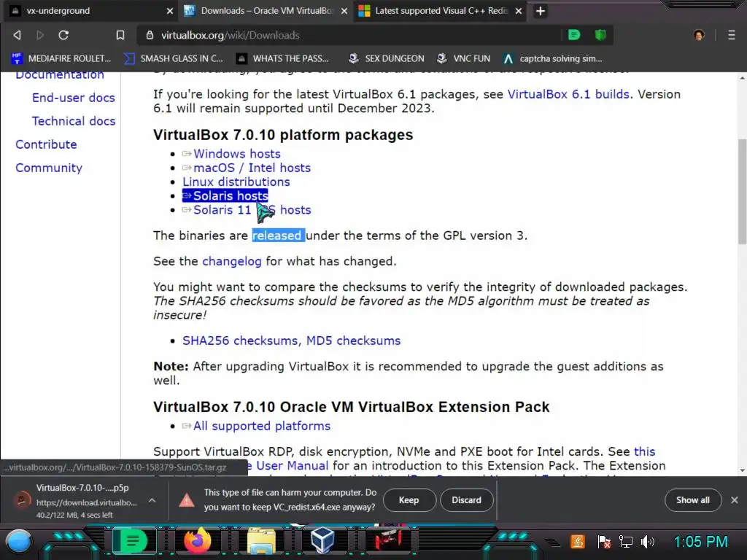This screenshot has height=560, width=747.
Task: Click the red warning triangle icon
Action: click(x=186, y=500)
